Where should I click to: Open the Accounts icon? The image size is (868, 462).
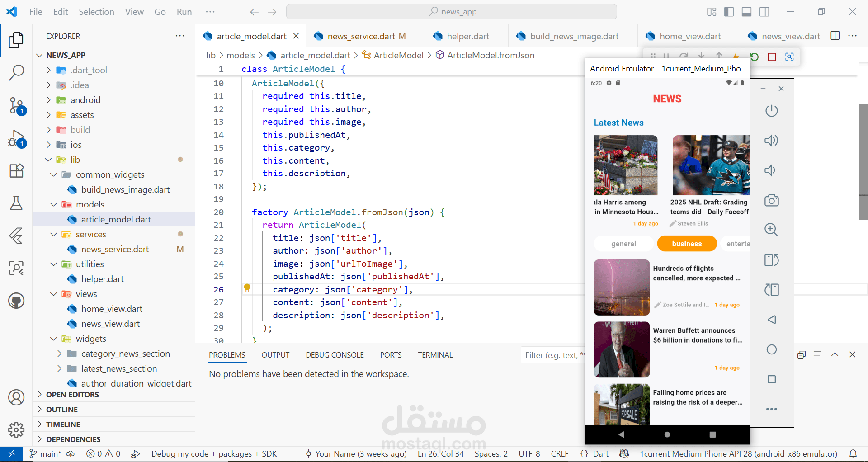[x=16, y=397]
